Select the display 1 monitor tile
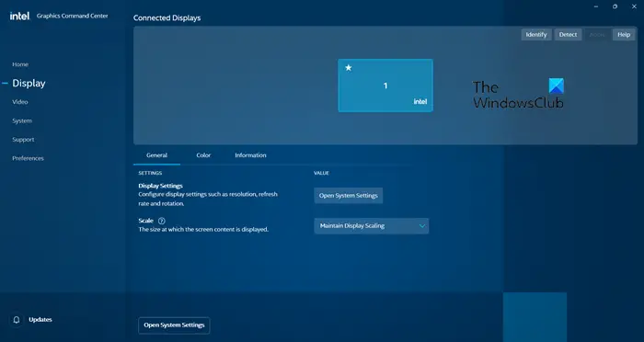644x342 pixels. pyautogui.click(x=385, y=85)
